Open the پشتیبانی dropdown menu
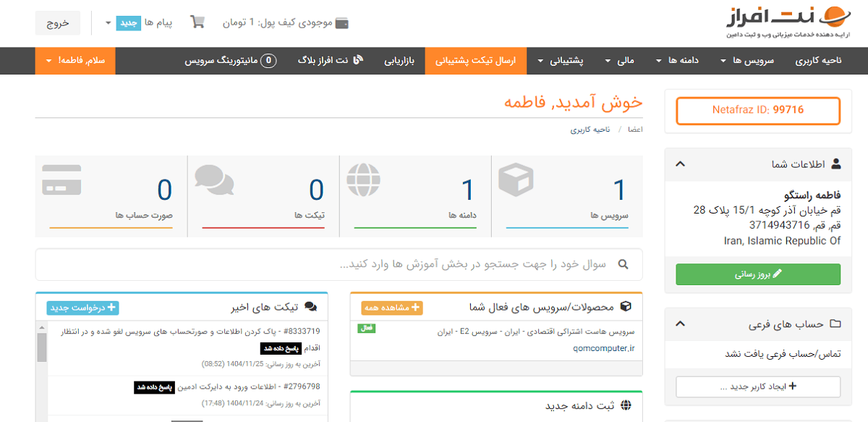The height and width of the screenshot is (422, 868). tap(561, 61)
